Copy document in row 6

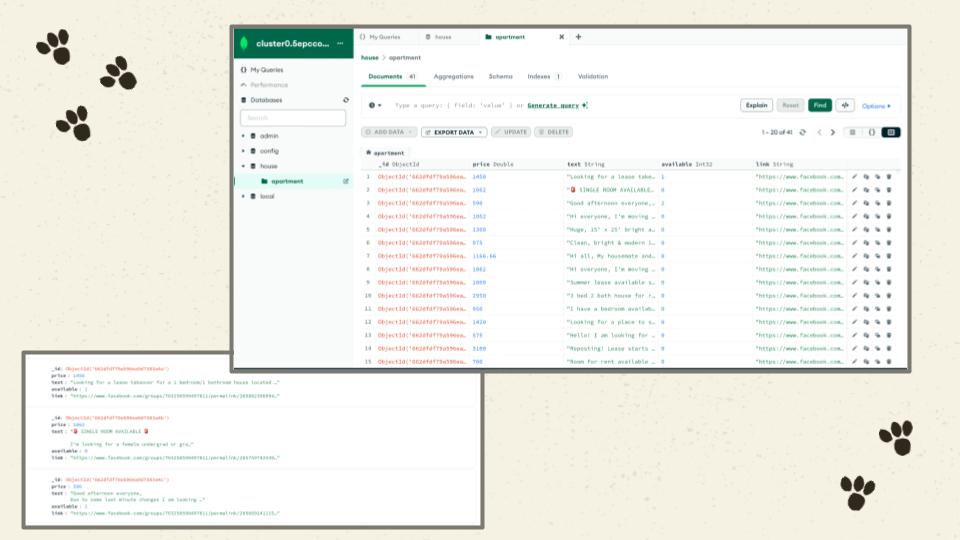click(x=866, y=243)
